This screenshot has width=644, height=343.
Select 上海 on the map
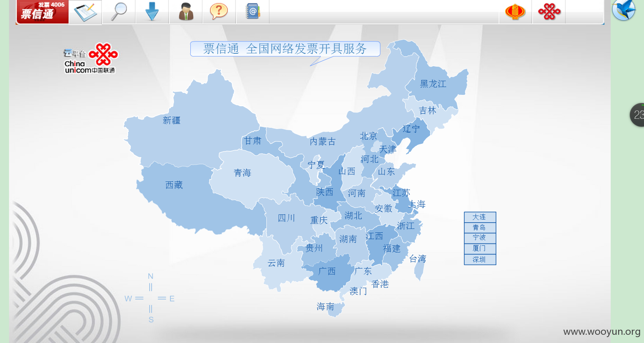point(417,204)
